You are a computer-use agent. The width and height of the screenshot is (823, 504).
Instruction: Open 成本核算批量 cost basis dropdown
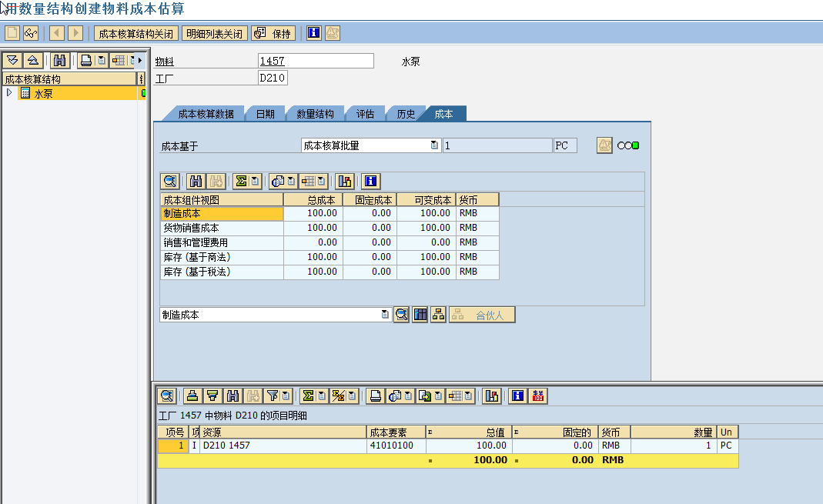434,145
